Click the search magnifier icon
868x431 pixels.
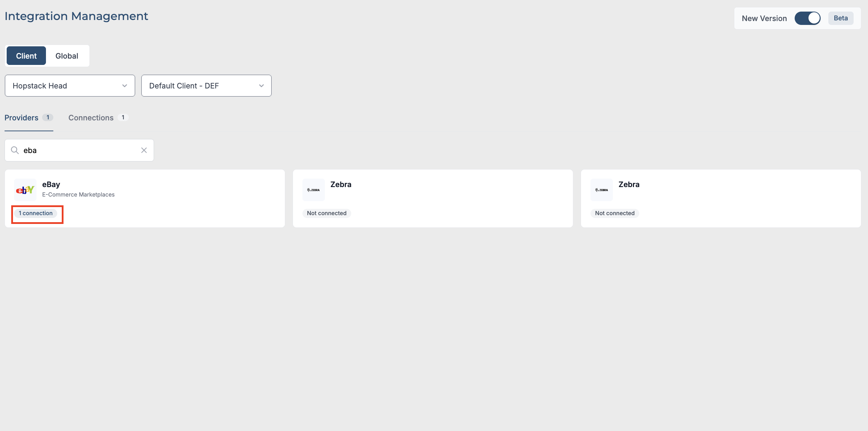click(x=15, y=150)
